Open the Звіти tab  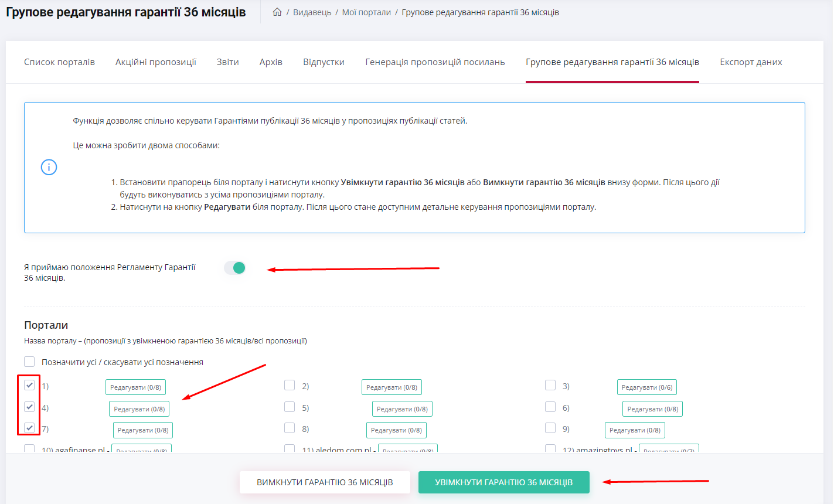228,62
